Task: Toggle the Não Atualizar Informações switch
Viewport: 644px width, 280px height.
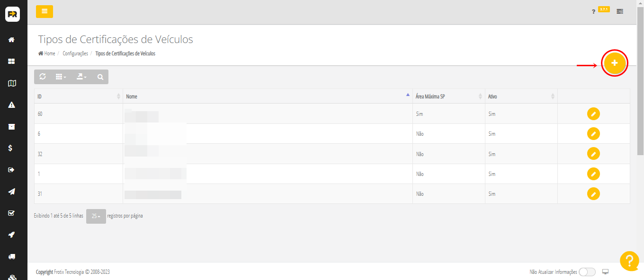Action: (x=587, y=272)
